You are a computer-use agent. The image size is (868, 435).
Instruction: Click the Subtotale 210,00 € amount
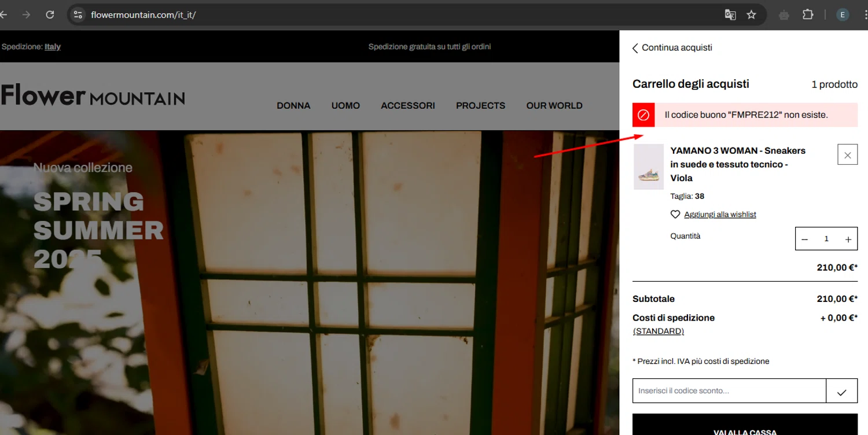point(837,299)
